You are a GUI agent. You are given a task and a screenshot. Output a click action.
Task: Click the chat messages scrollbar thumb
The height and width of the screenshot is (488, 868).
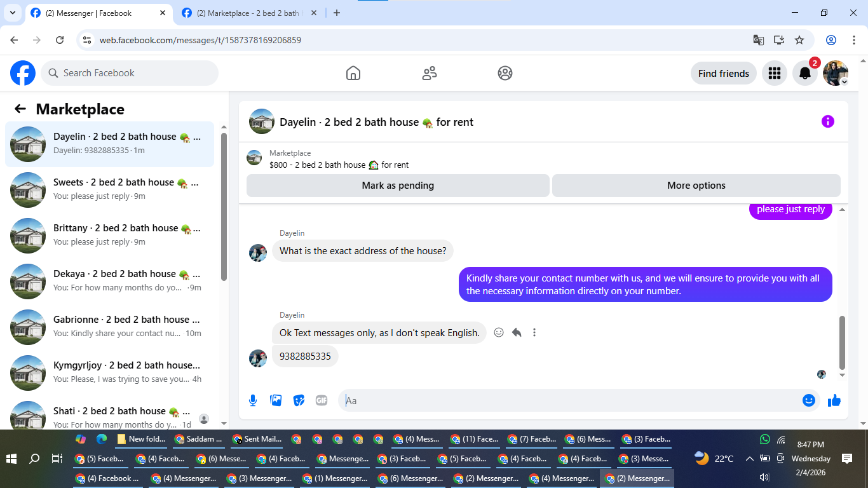tap(843, 342)
